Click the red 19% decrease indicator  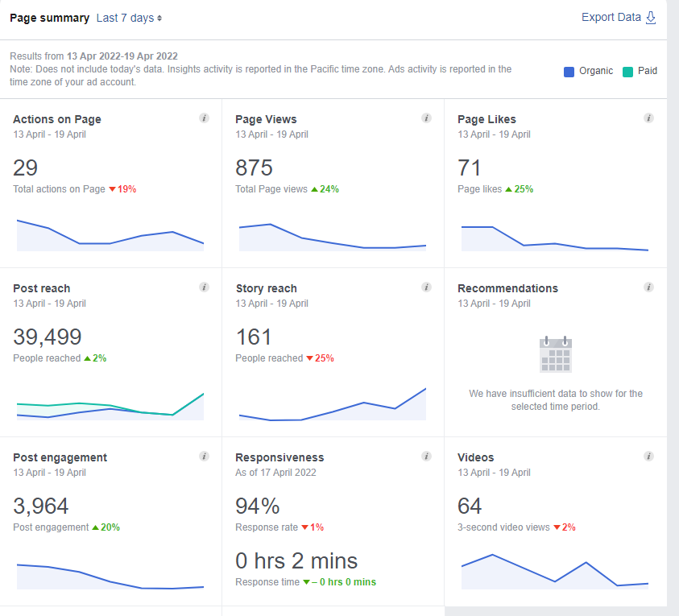(x=122, y=189)
